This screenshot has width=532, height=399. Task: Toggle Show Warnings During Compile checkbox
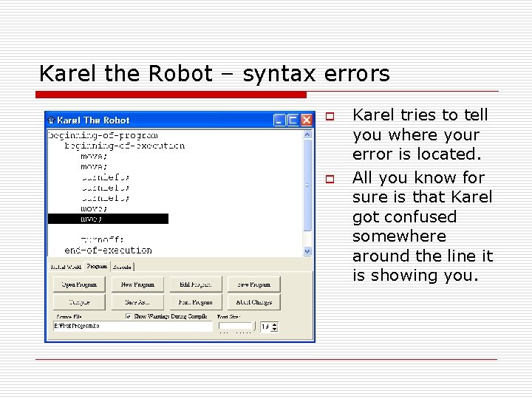pyautogui.click(x=129, y=316)
